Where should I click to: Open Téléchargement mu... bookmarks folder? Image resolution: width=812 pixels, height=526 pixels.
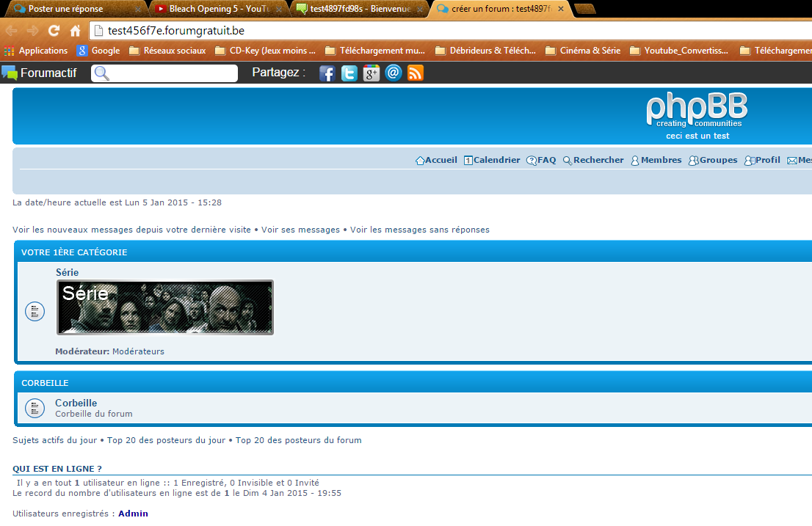click(x=375, y=51)
